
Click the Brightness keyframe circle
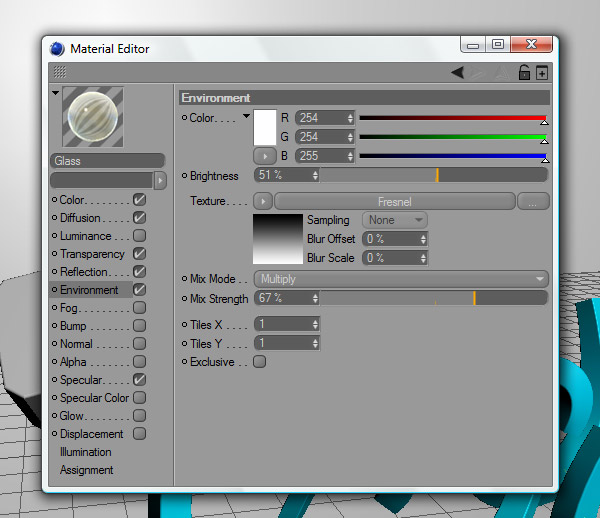tap(184, 176)
